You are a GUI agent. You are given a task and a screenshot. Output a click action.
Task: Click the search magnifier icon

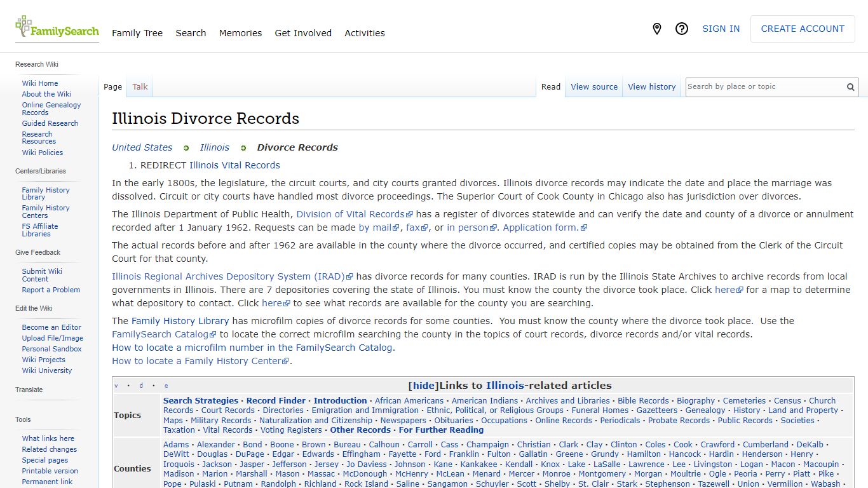pos(850,87)
